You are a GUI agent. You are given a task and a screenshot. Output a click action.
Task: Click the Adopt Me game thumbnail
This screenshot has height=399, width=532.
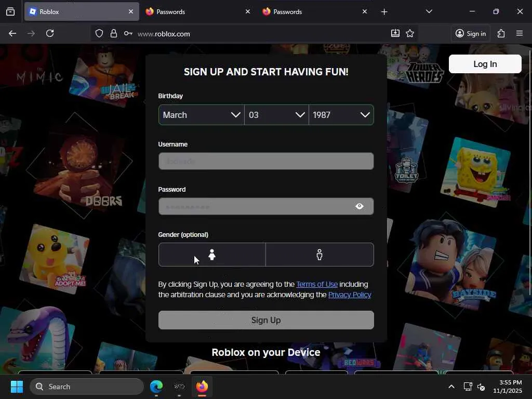(54, 259)
